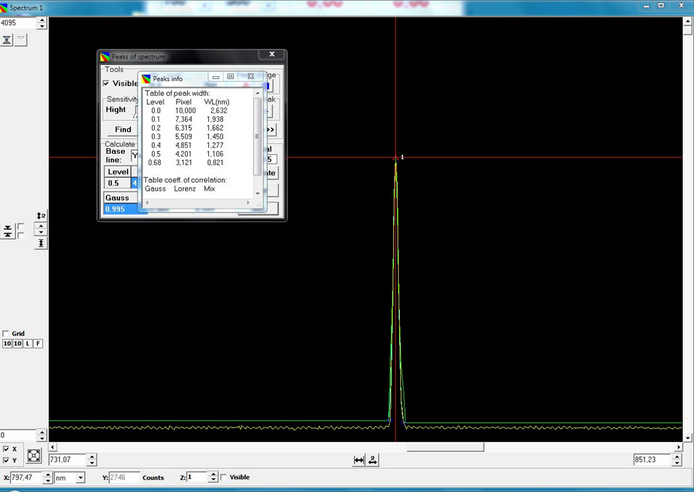Click the 731,07 range start field
The width and height of the screenshot is (694, 492).
66,460
